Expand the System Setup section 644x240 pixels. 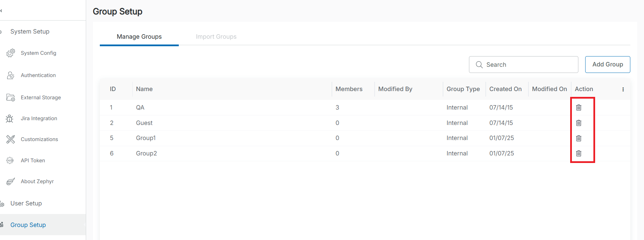click(x=30, y=31)
